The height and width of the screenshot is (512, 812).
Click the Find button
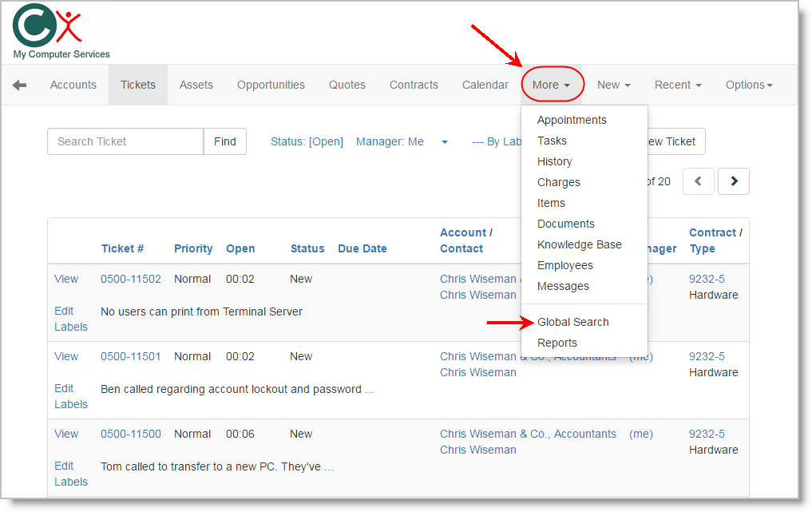pyautogui.click(x=225, y=141)
